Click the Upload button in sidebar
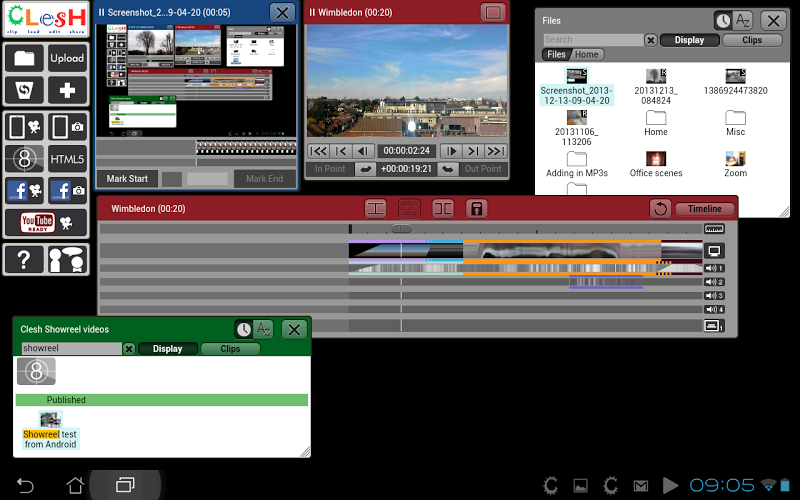Screen dimensions: 800x500 [67, 58]
